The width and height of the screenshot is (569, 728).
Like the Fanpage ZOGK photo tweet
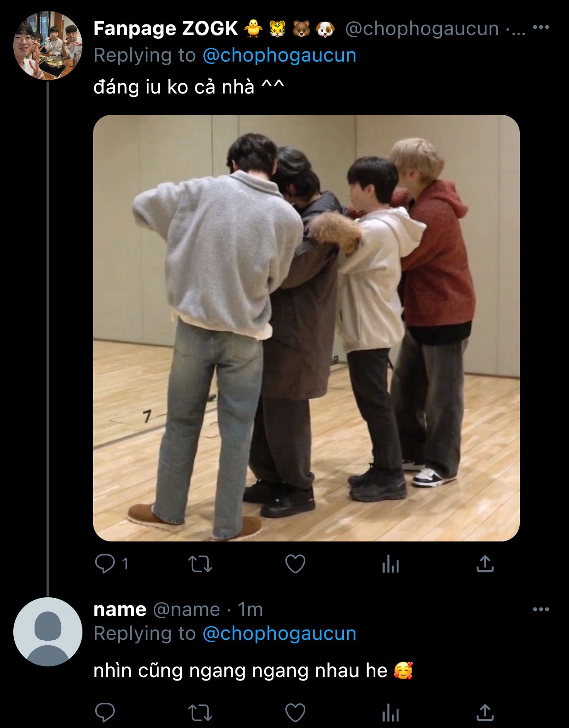(x=295, y=564)
